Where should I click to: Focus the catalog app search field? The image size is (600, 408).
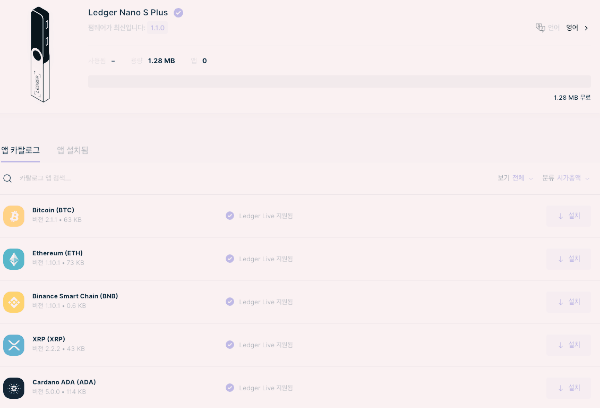click(x=45, y=178)
